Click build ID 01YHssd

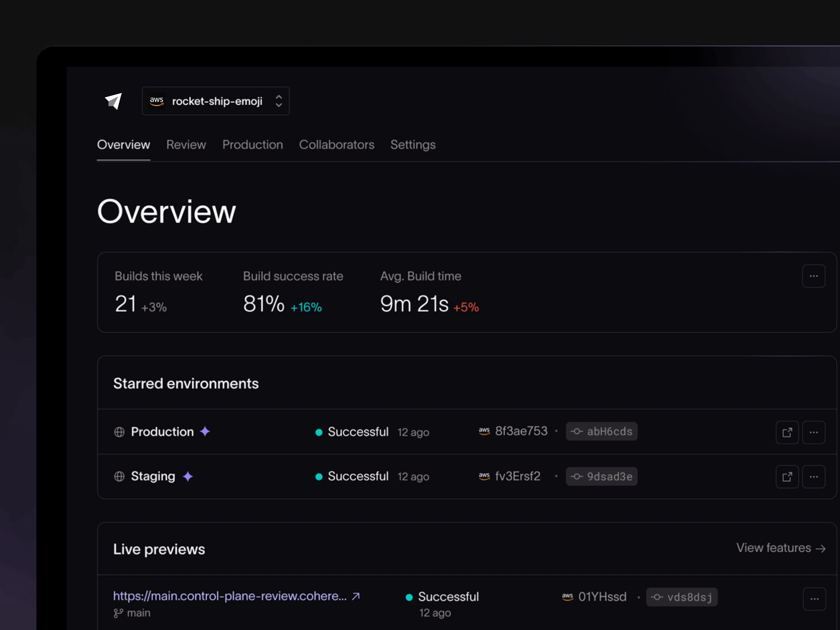(602, 597)
